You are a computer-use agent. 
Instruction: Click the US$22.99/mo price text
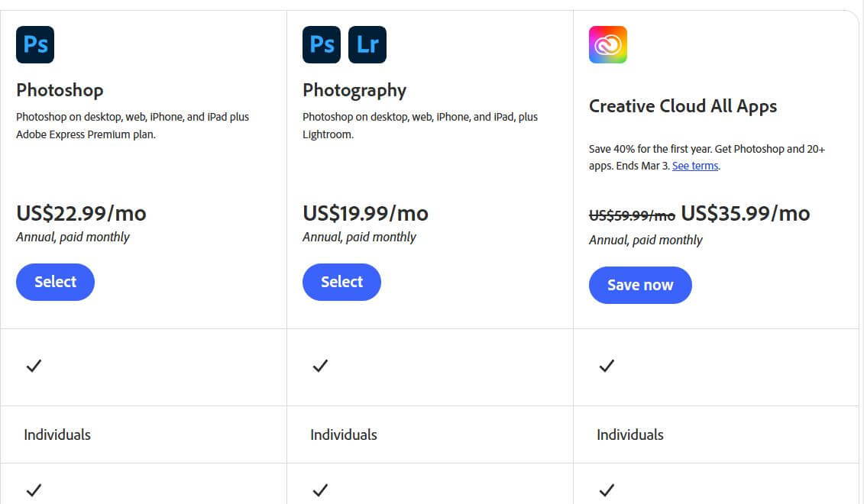(81, 214)
